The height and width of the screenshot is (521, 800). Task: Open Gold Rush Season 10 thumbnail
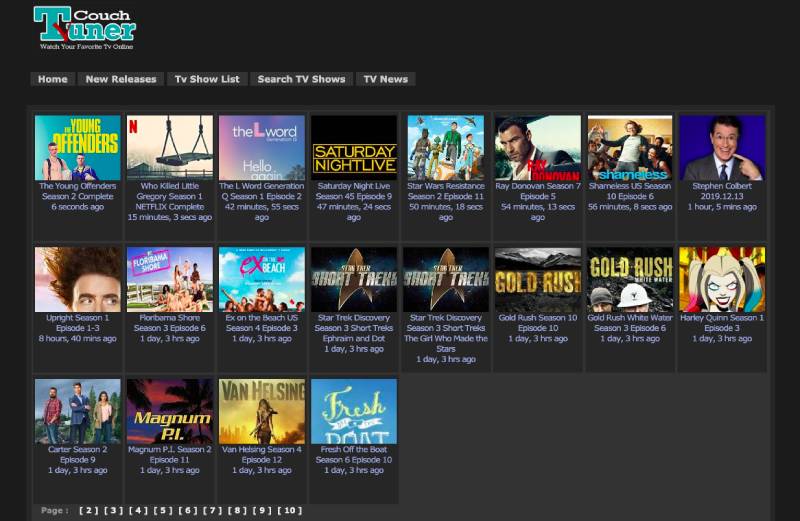point(538,279)
